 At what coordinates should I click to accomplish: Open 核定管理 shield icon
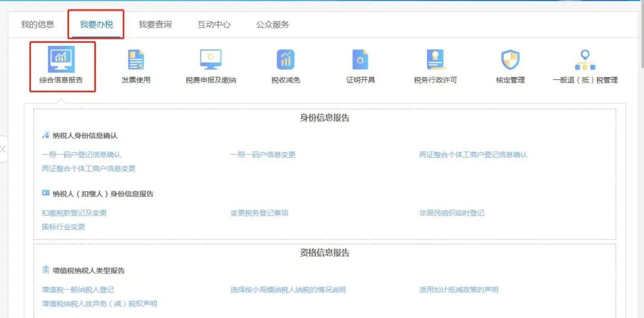pyautogui.click(x=510, y=60)
